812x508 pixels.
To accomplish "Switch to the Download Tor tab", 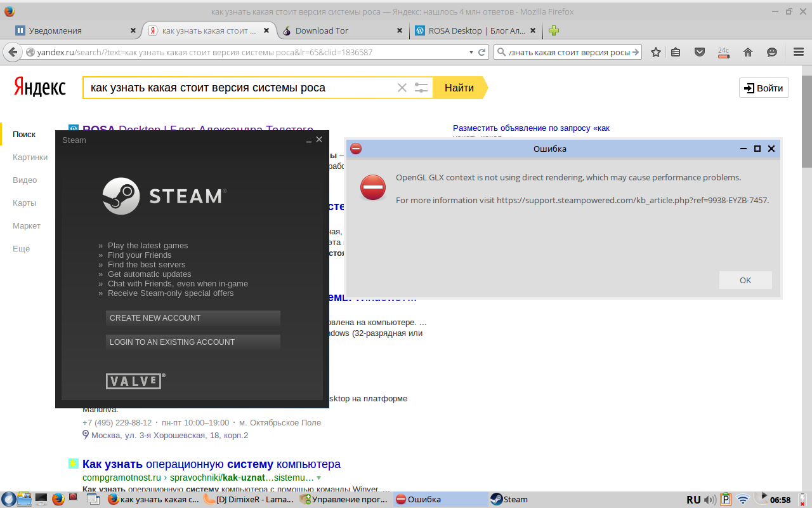I will tap(343, 30).
